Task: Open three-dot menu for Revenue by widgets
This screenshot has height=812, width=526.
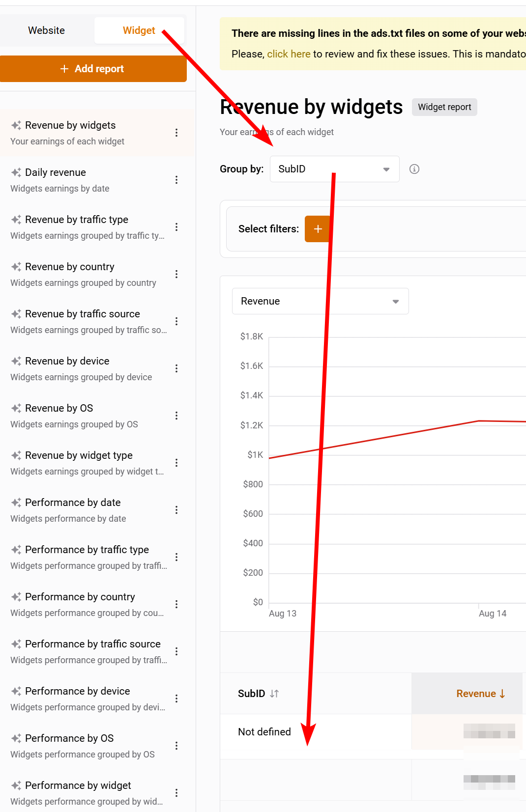Action: pos(176,133)
